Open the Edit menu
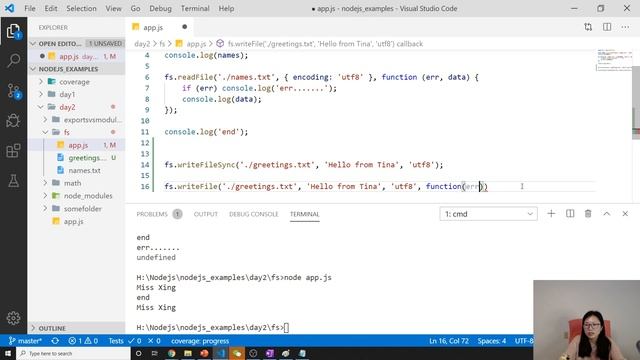This screenshot has width=640, height=360. coord(51,8)
